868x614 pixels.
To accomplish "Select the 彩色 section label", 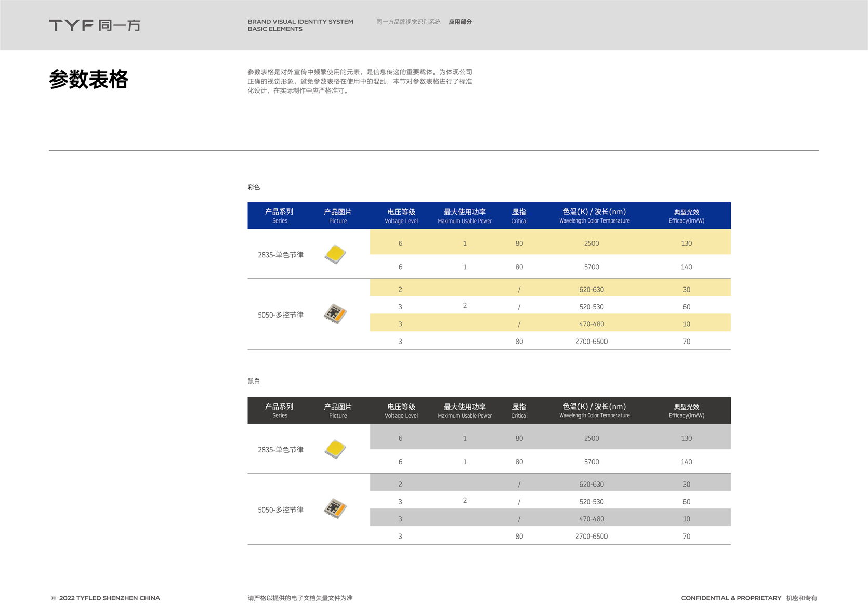I will click(x=254, y=187).
